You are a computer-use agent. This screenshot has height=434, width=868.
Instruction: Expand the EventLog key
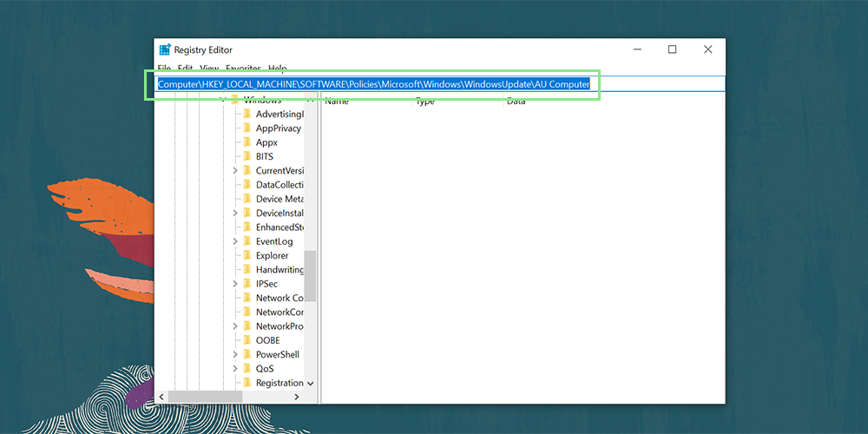[x=235, y=241]
